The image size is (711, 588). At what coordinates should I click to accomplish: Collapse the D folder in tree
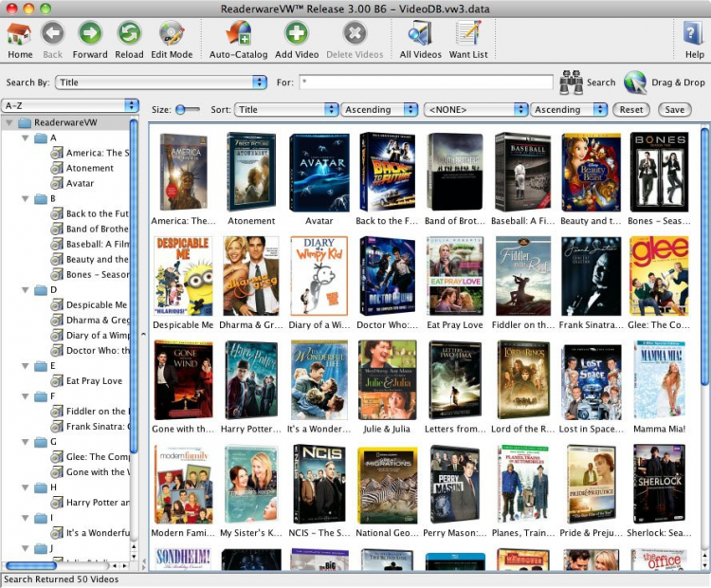(26, 290)
